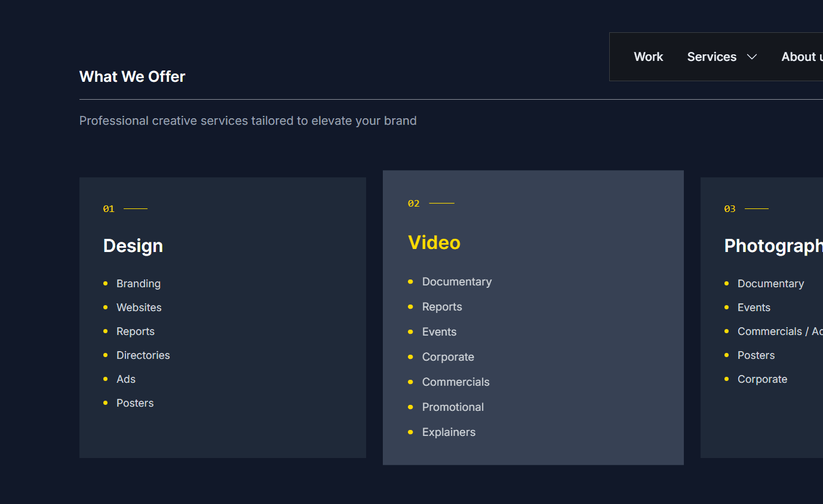Select Explainers in the Video list
The height and width of the screenshot is (504, 823).
tap(449, 432)
